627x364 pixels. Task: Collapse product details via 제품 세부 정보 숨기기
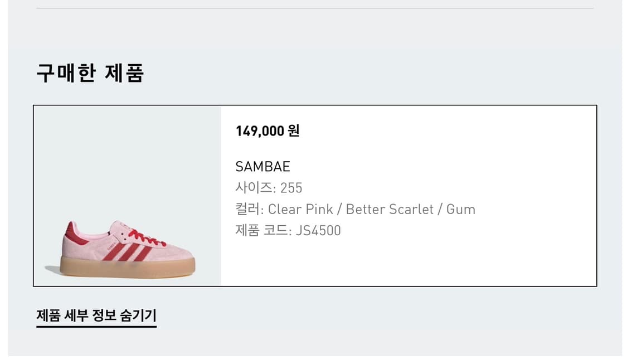[x=96, y=315]
